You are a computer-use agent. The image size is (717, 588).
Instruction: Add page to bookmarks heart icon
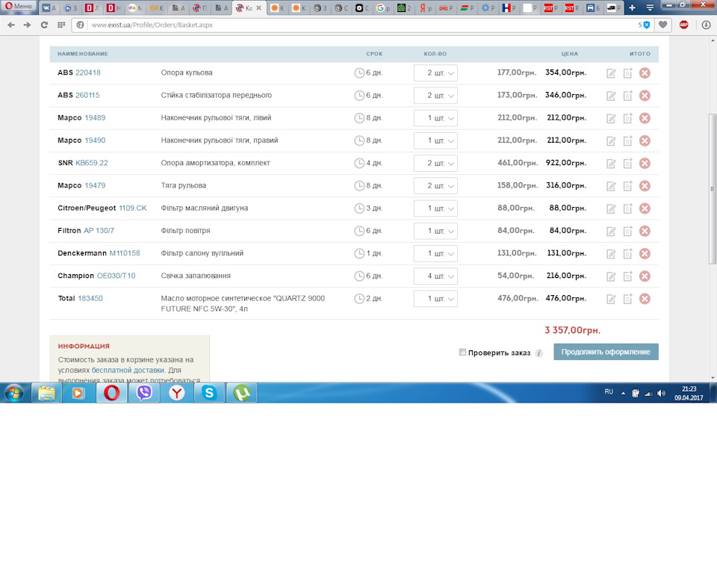coord(662,25)
